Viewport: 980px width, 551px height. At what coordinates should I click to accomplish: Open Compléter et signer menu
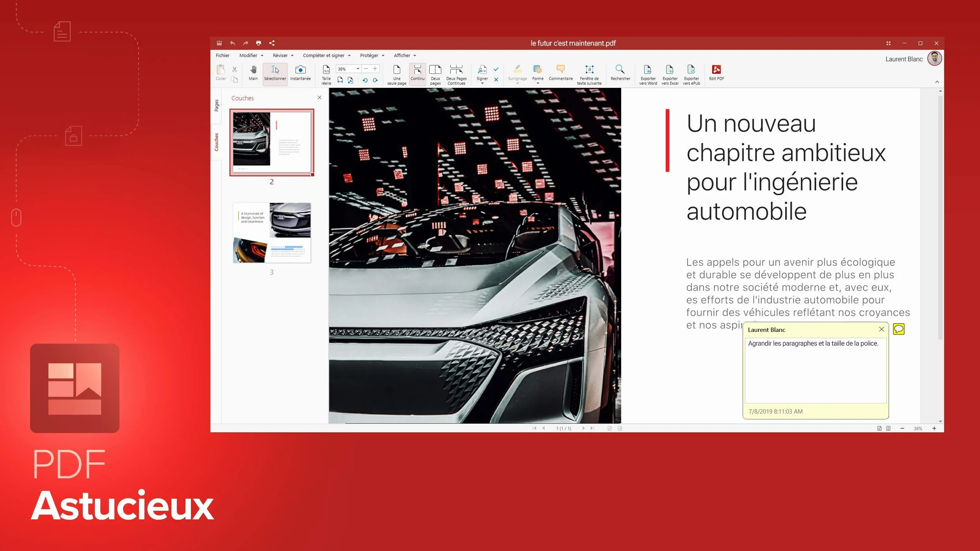click(326, 55)
